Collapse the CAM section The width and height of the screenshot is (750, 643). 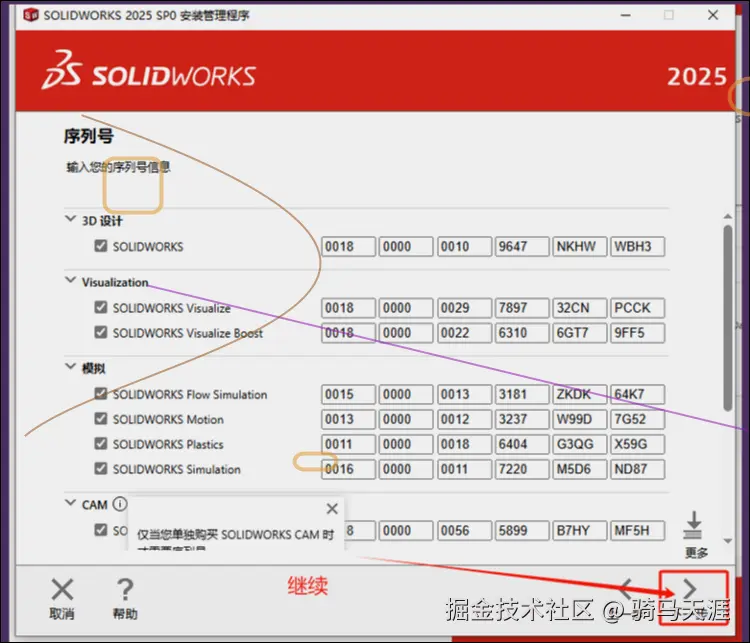click(x=70, y=503)
